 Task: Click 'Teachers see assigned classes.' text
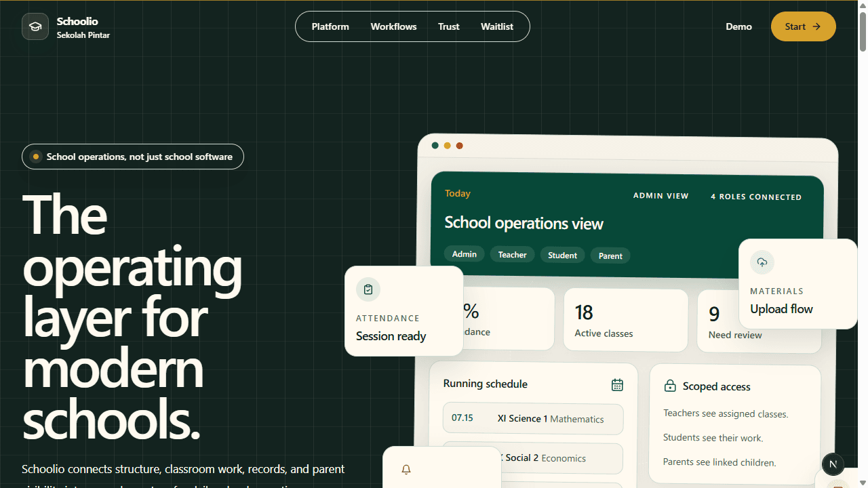[x=726, y=413]
